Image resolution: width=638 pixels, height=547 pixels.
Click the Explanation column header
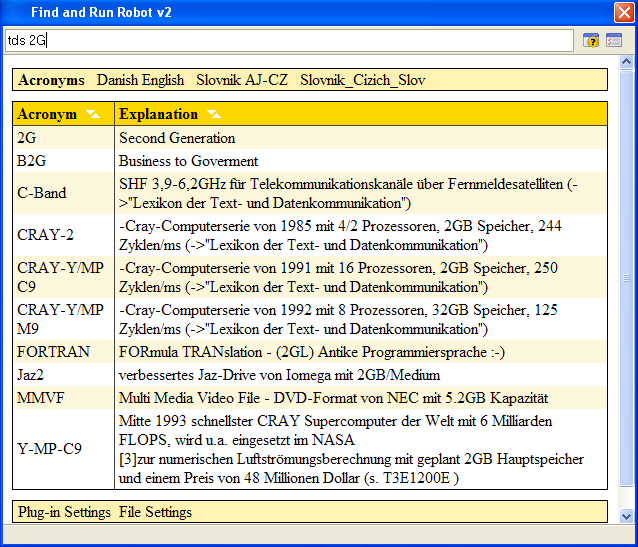[361, 114]
